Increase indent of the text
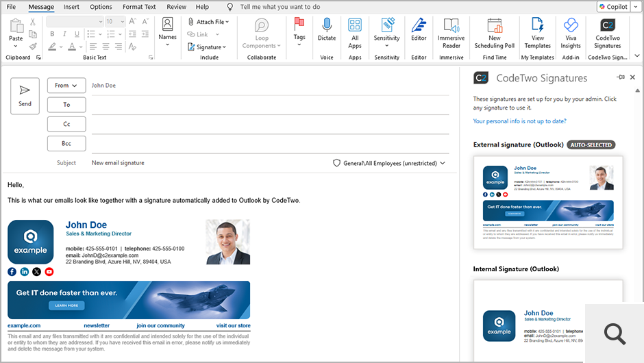The image size is (644, 363). [145, 34]
